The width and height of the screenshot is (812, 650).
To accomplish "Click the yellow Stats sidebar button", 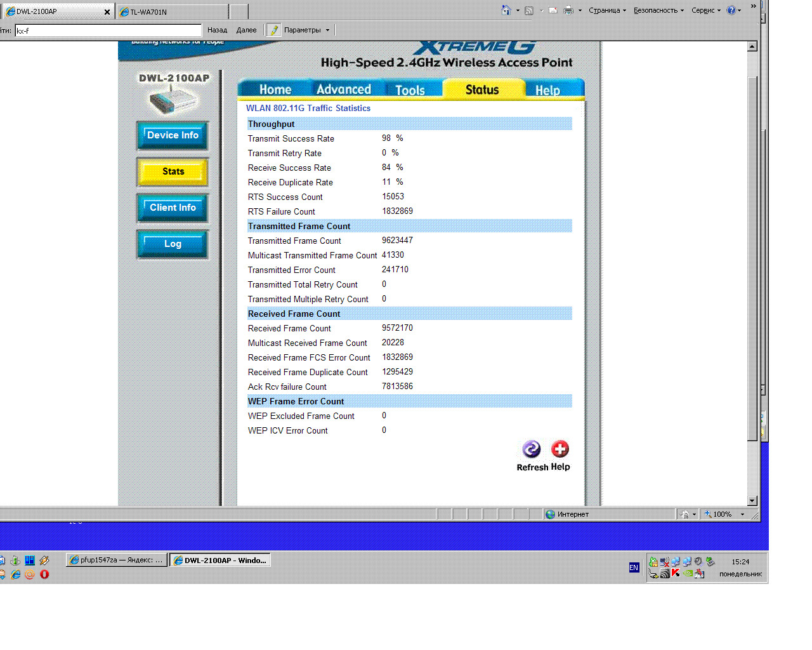I will [173, 171].
